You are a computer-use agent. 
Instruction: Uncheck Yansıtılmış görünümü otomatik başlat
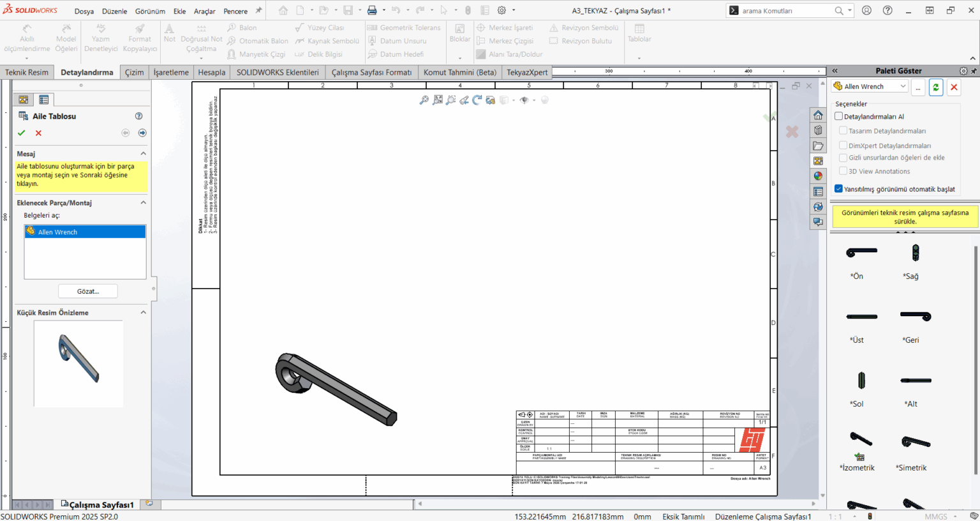(x=839, y=189)
